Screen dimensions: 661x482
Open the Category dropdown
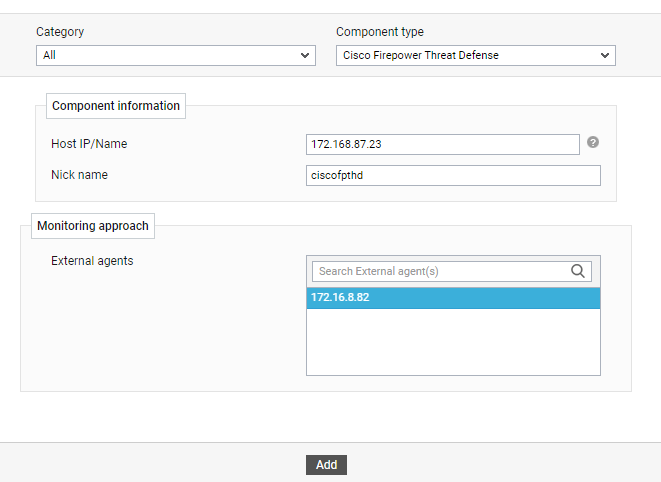[x=175, y=56]
